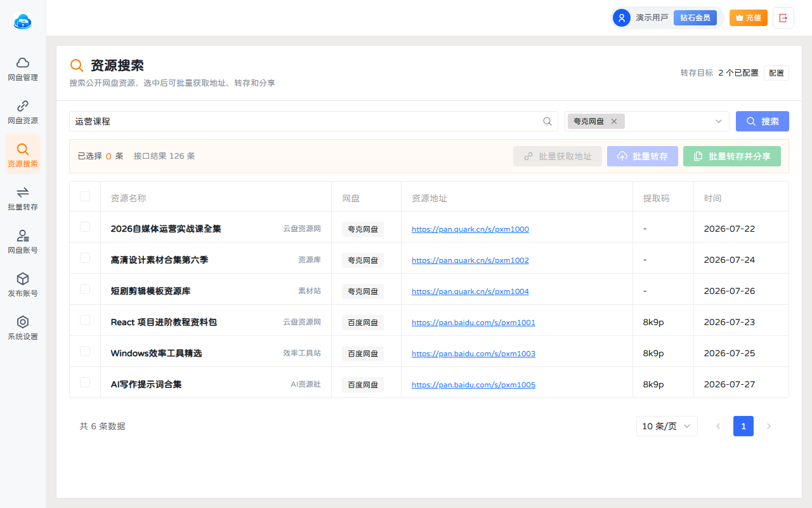Click the AI资源社 source label

click(306, 384)
